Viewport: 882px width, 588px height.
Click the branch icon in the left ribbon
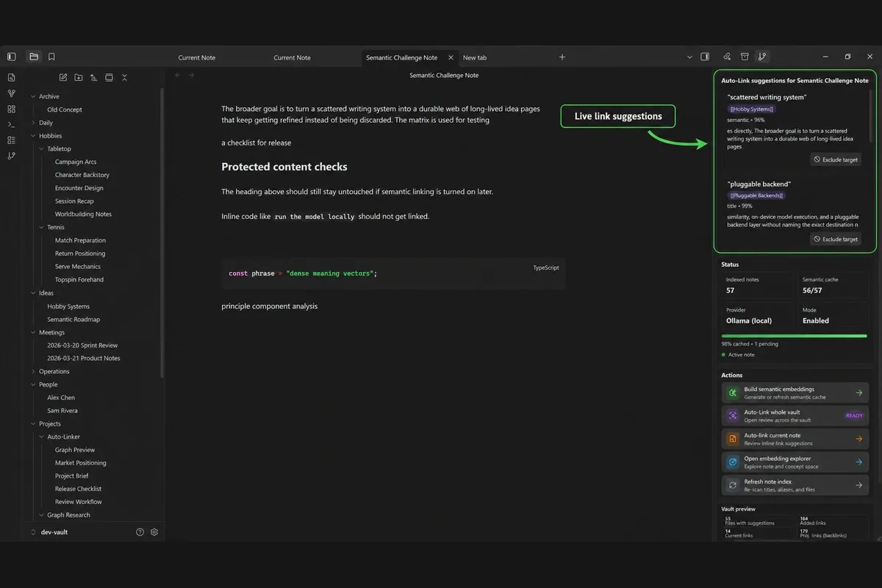(11, 156)
